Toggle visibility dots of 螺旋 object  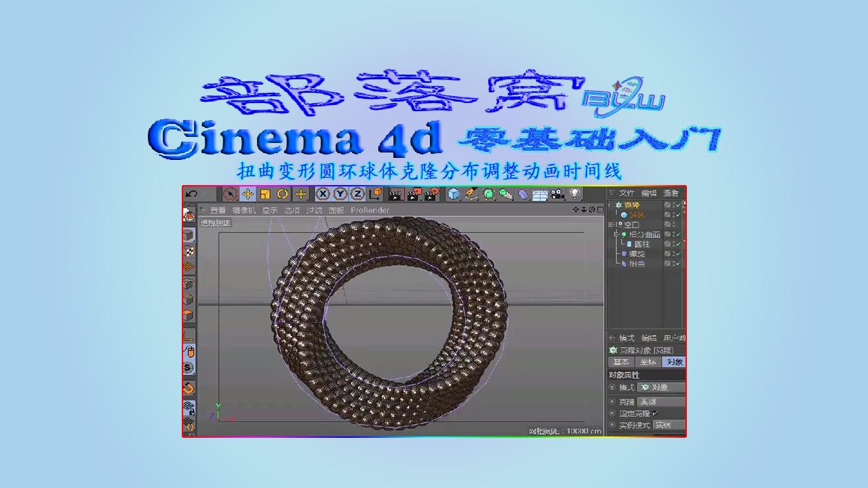673,253
